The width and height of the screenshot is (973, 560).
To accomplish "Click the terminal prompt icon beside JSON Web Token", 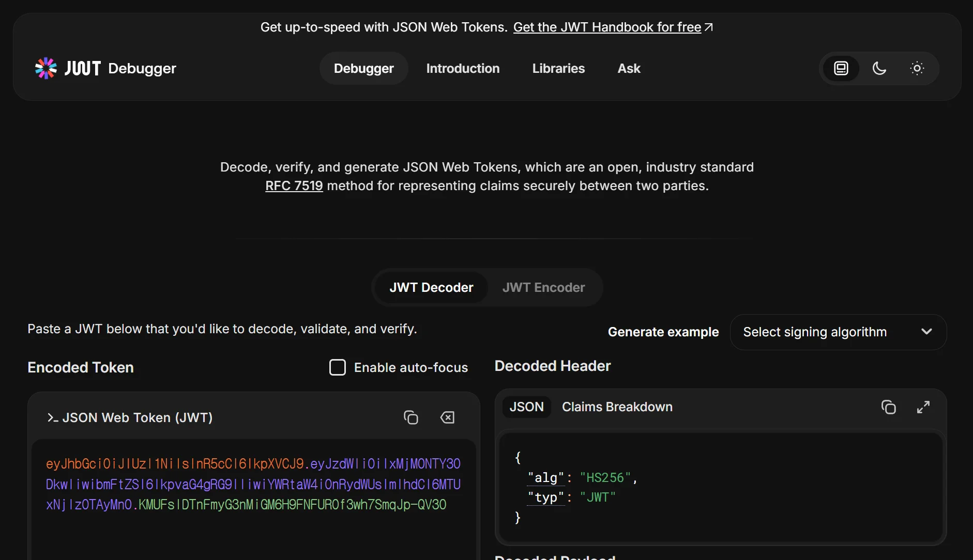I will (52, 417).
